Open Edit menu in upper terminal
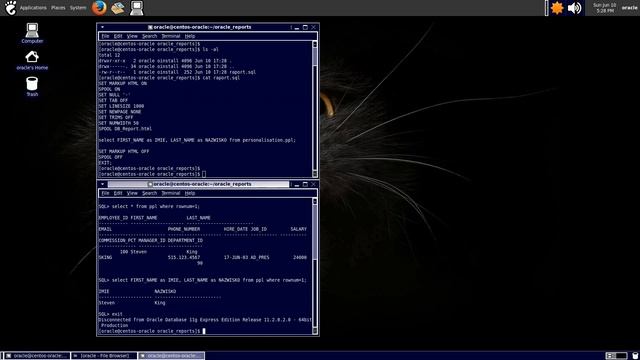The width and height of the screenshot is (640, 360). pyautogui.click(x=118, y=36)
